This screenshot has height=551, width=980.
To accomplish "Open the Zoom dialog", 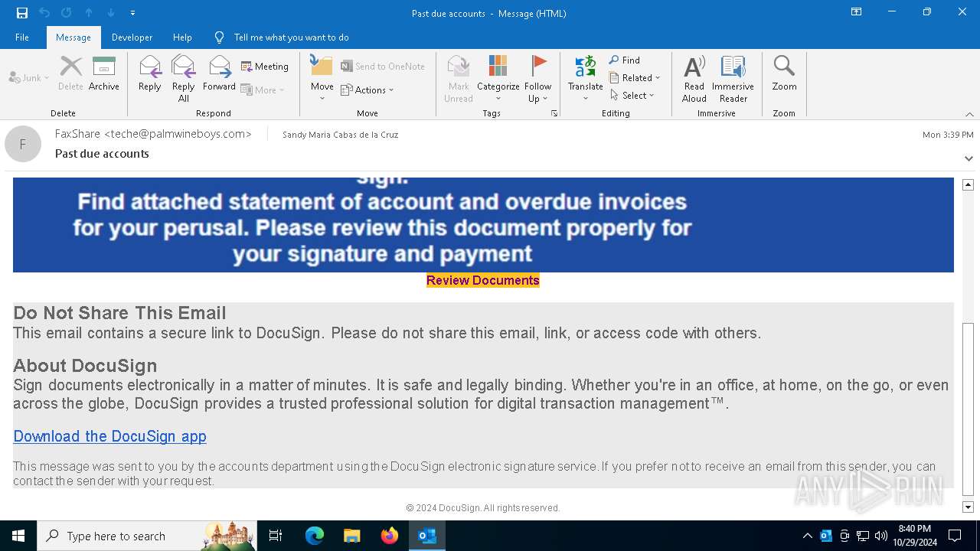I will coord(784,73).
